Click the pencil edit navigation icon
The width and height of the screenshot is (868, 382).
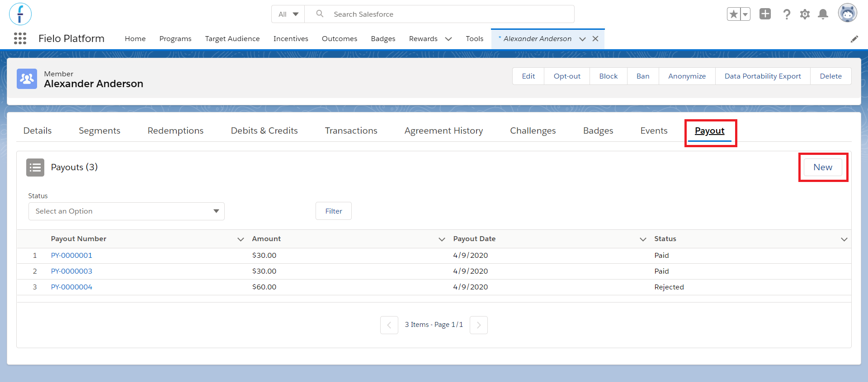854,39
